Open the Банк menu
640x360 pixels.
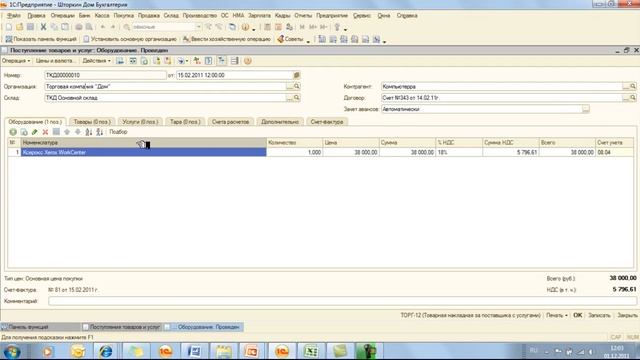click(x=84, y=16)
